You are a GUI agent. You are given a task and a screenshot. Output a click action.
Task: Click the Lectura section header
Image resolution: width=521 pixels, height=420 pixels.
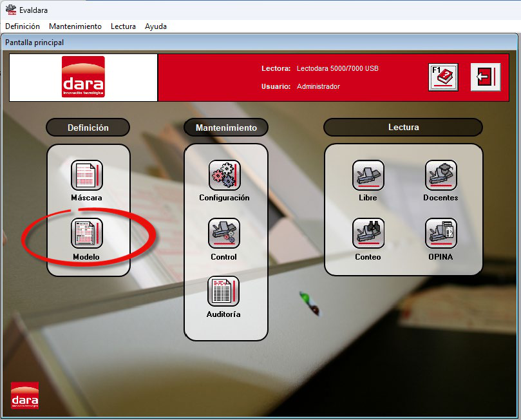coord(403,128)
